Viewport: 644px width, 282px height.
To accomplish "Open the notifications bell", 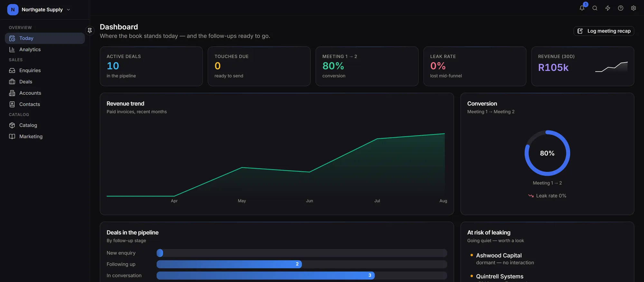I will click(582, 8).
